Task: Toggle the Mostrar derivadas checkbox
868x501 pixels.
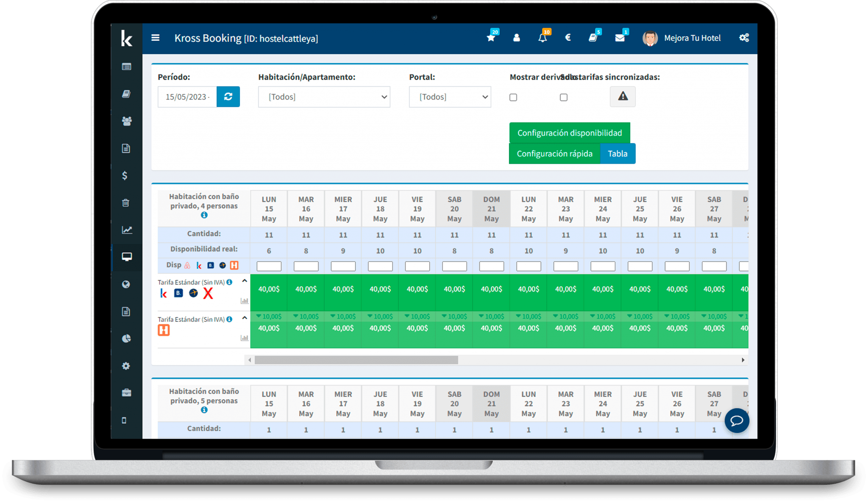Action: pos(513,97)
